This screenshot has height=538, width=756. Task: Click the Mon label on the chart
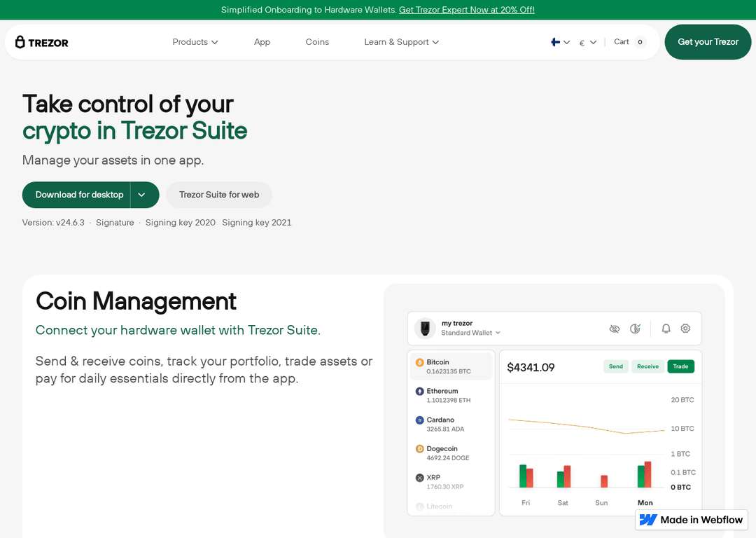click(645, 503)
